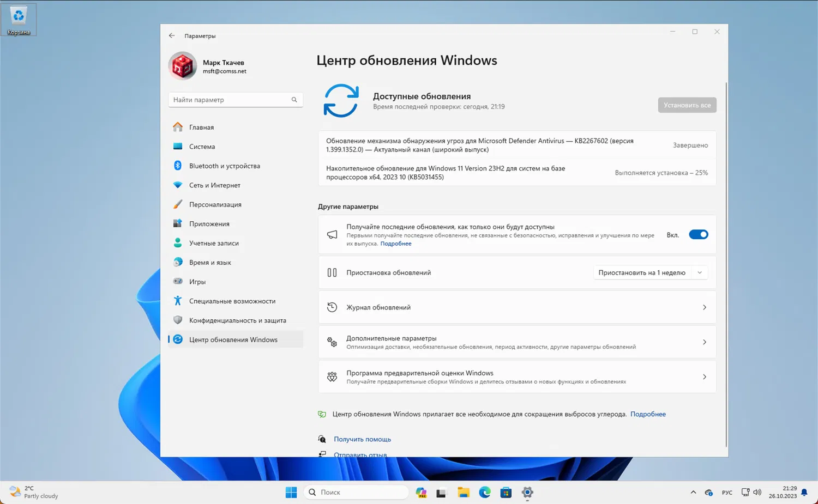The height and width of the screenshot is (504, 818).
Task: Click the apps icon beside Приложения
Action: coord(178,223)
